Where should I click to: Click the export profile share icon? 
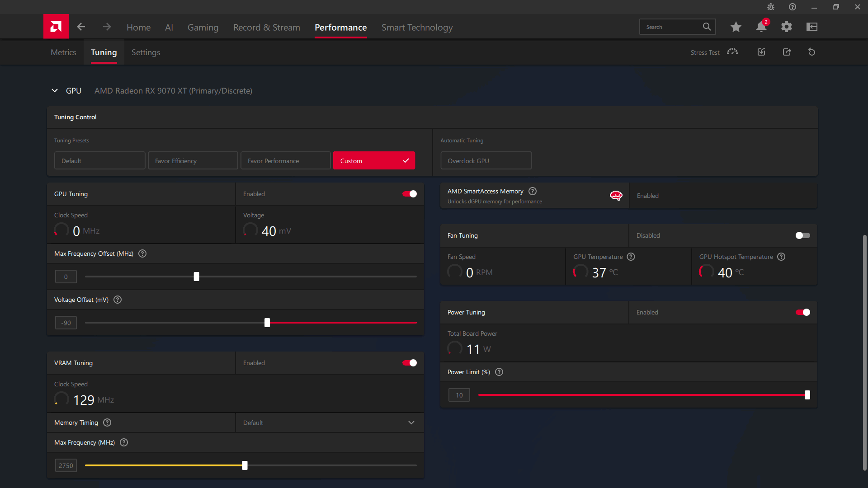(787, 52)
